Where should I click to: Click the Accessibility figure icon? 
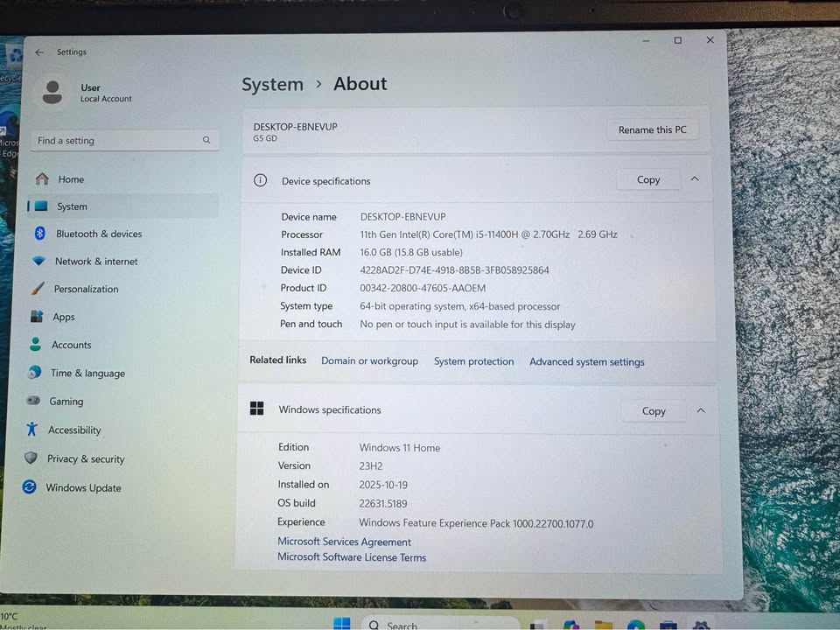click(x=31, y=429)
